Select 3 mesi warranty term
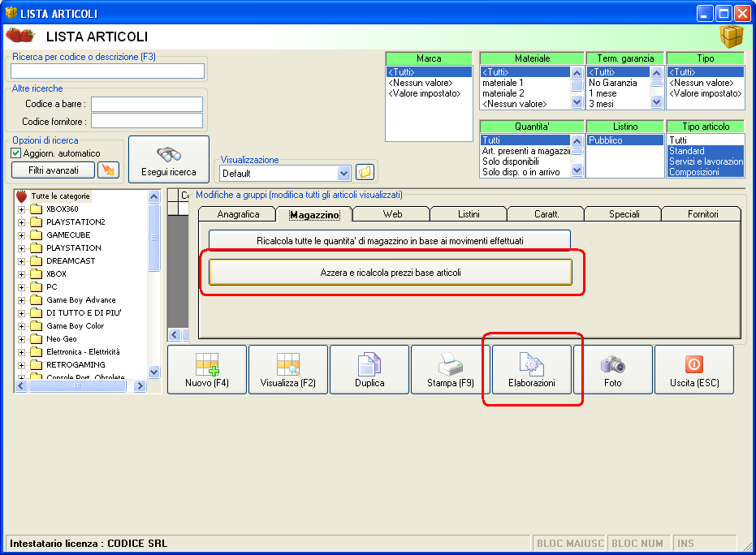This screenshot has height=555, width=756. [619, 104]
